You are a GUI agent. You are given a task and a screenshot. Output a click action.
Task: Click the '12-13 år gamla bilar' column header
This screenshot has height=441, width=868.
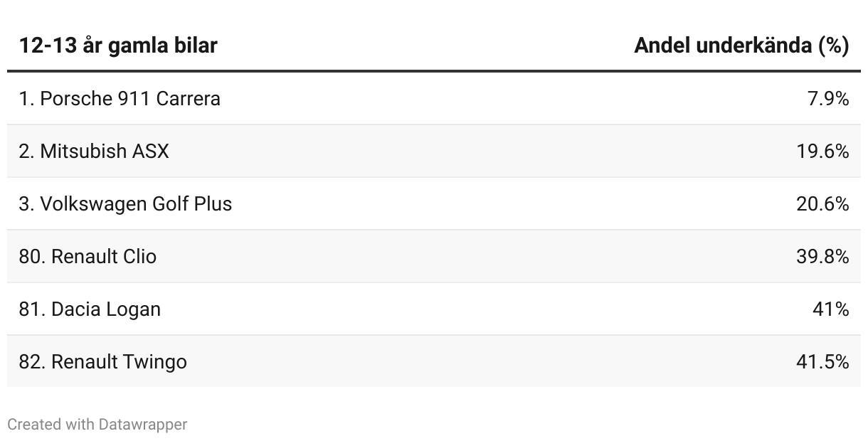(118, 46)
